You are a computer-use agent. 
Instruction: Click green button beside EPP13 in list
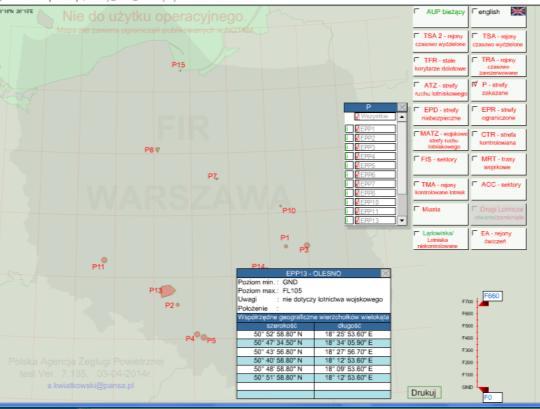[x=349, y=220]
